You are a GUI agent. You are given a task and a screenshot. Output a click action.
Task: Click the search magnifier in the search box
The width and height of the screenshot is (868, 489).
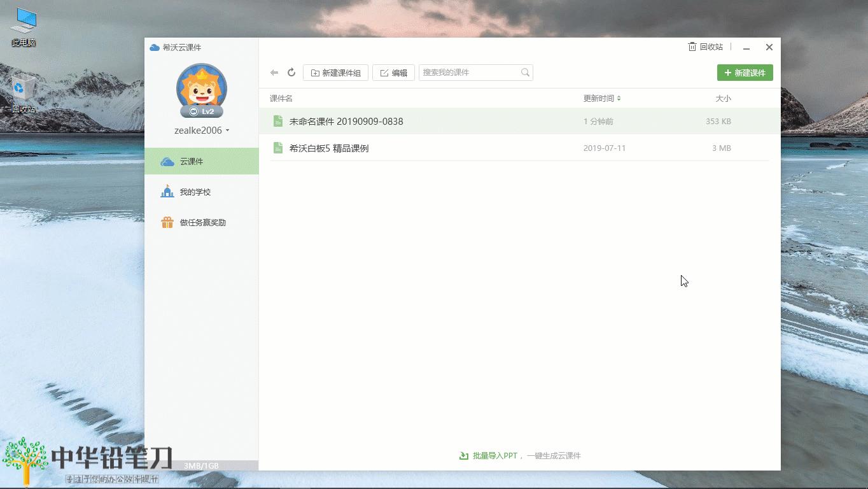(524, 72)
